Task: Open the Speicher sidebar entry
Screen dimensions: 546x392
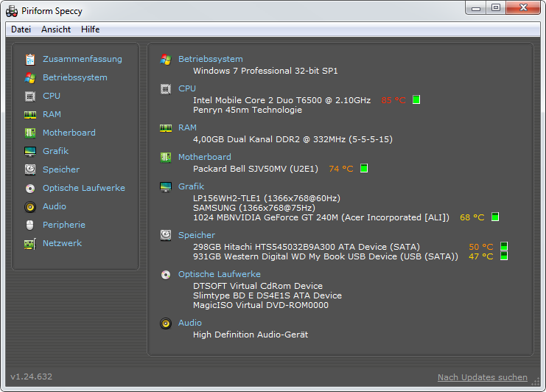Action: click(61, 170)
